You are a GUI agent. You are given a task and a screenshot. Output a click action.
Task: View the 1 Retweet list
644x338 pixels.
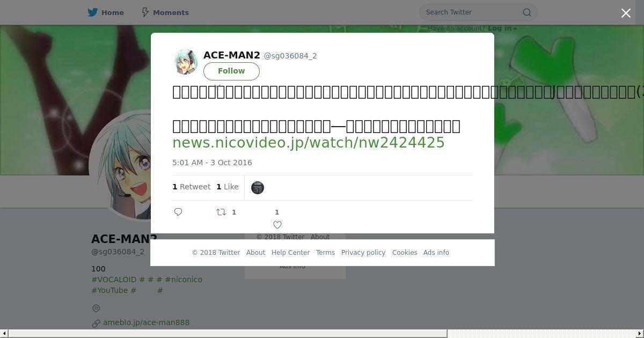pyautogui.click(x=192, y=187)
